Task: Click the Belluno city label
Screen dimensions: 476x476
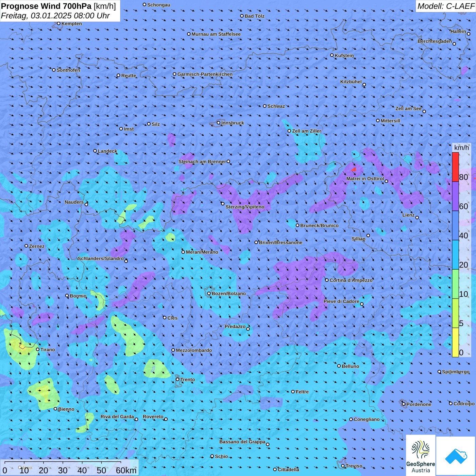Action: tap(351, 366)
